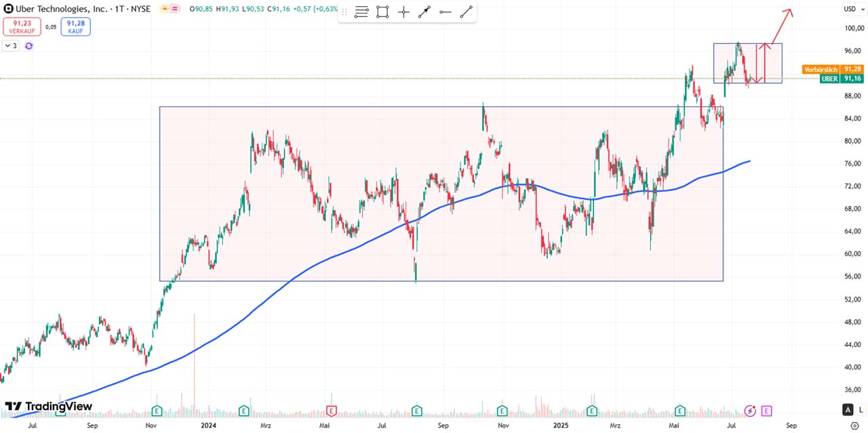Select the arrow line drawing tool
868x433 pixels.
click(x=425, y=12)
